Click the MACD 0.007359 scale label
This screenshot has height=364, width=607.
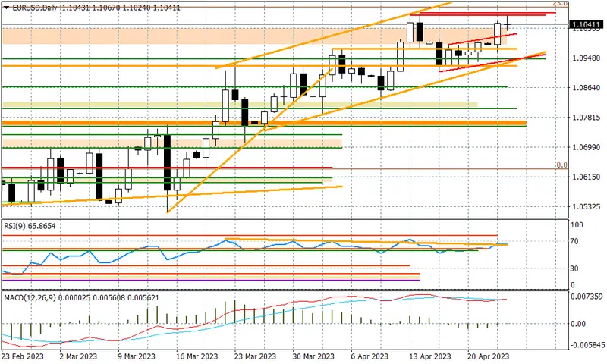(587, 297)
